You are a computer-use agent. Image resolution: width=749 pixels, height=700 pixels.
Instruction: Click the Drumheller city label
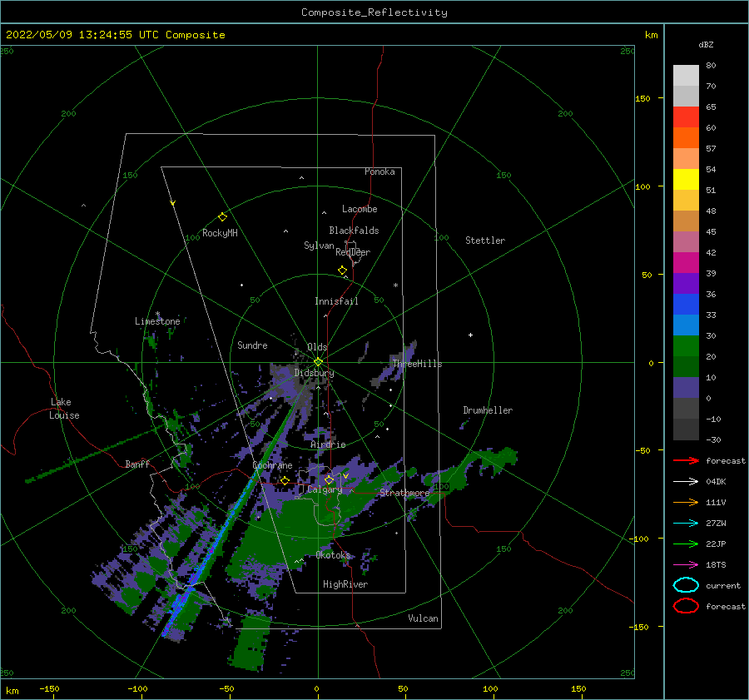[488, 410]
